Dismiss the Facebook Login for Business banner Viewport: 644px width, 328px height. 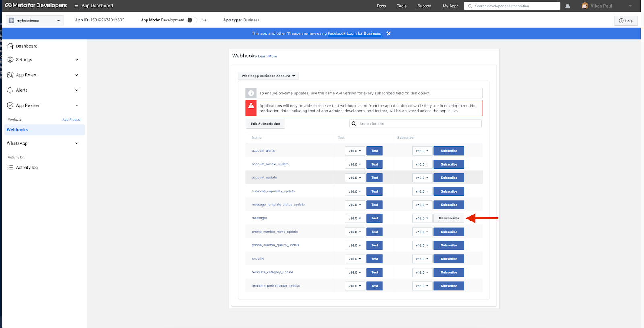[388, 33]
